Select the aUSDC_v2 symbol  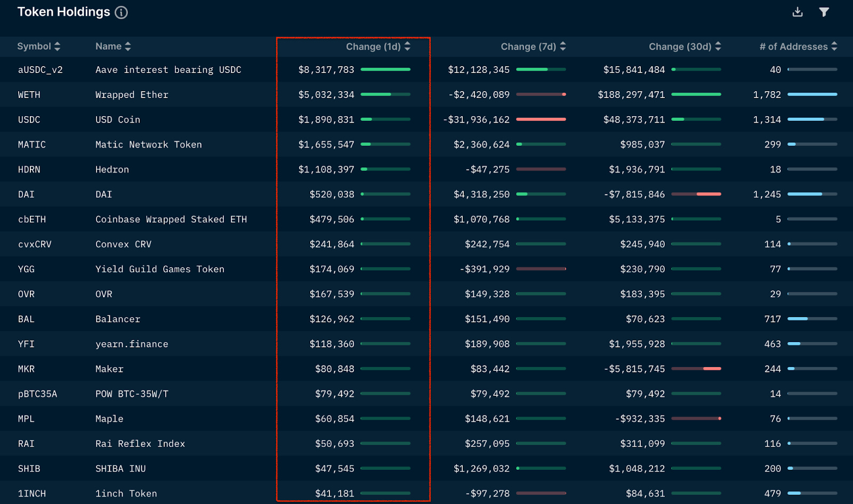41,70
